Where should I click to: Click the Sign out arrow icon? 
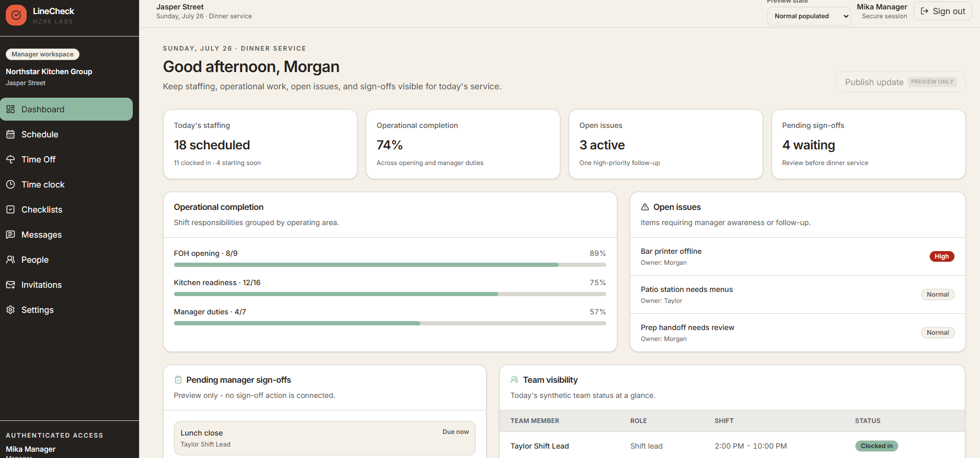click(x=925, y=11)
